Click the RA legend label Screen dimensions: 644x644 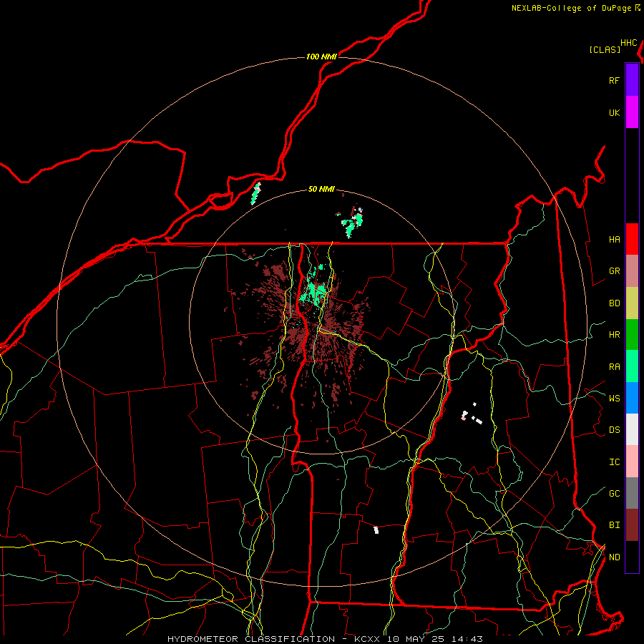tap(614, 366)
